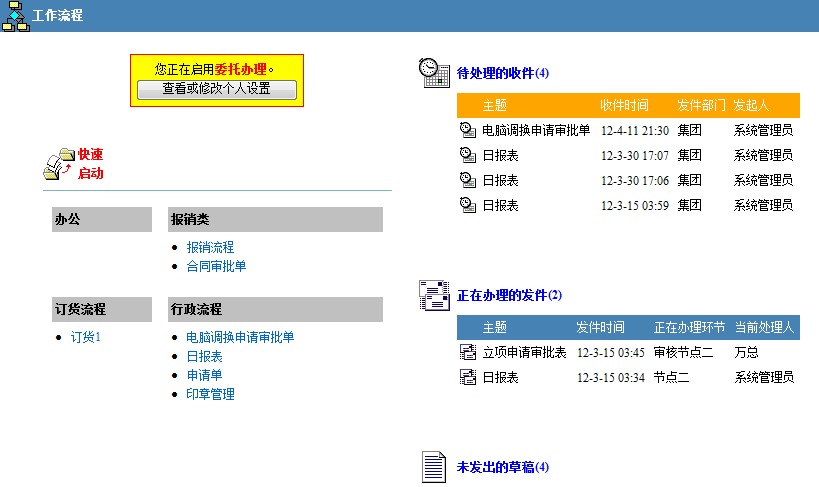
Task: Click the 工作流程 workflow icon in header
Action: [15, 16]
